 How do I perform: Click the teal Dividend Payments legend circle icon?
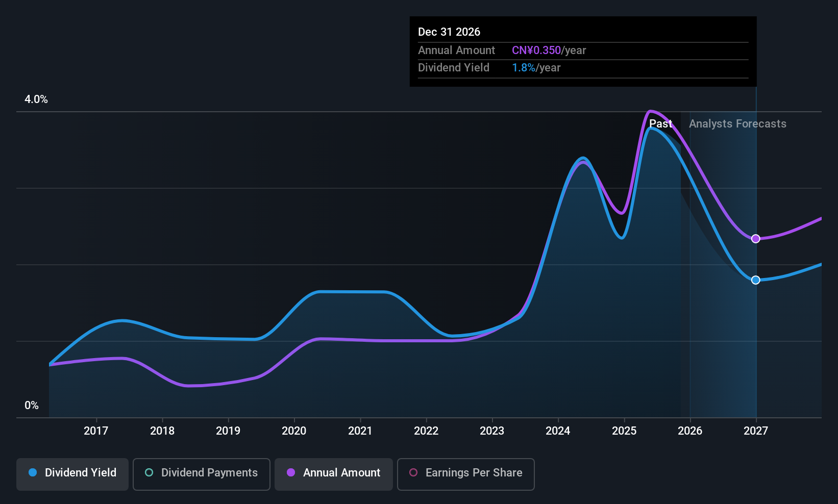tap(149, 473)
